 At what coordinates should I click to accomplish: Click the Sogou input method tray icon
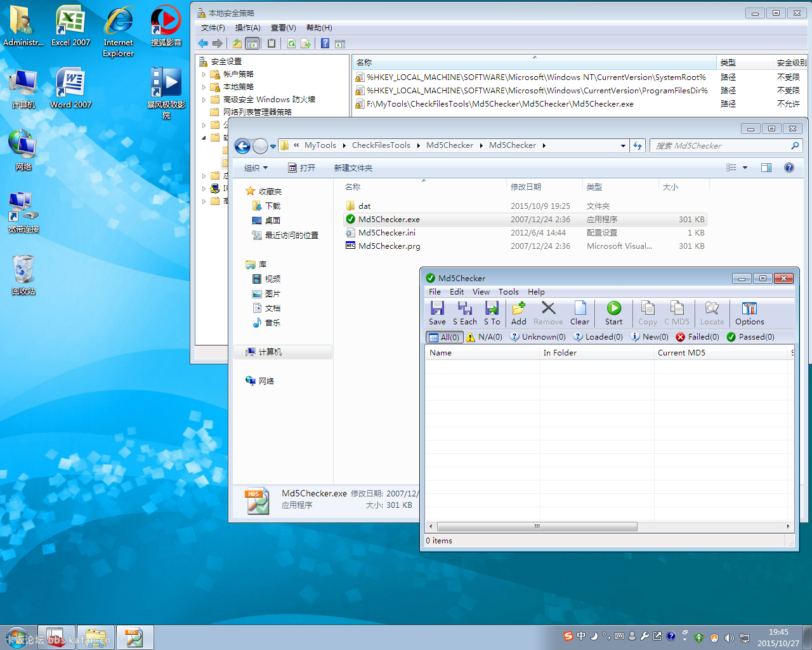coord(568,636)
